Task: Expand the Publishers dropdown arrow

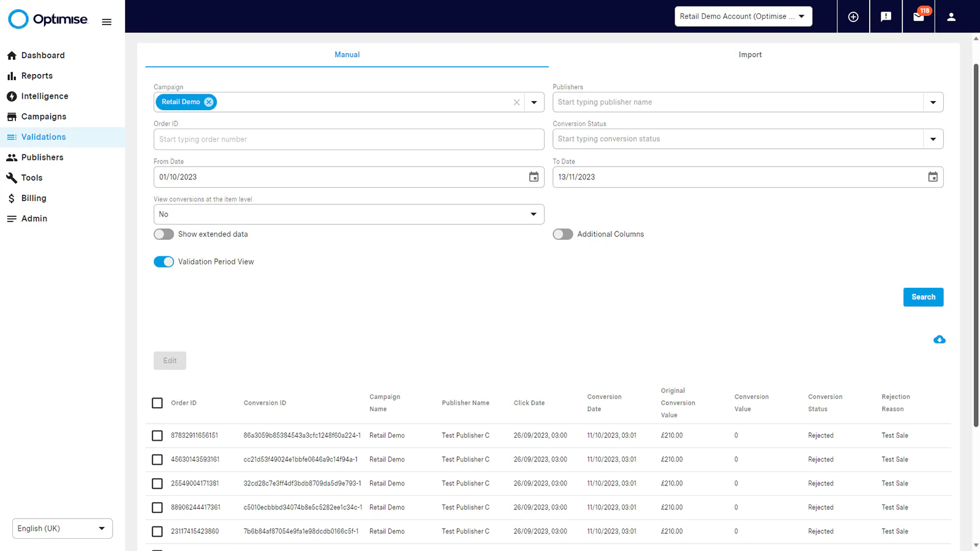Action: [933, 102]
